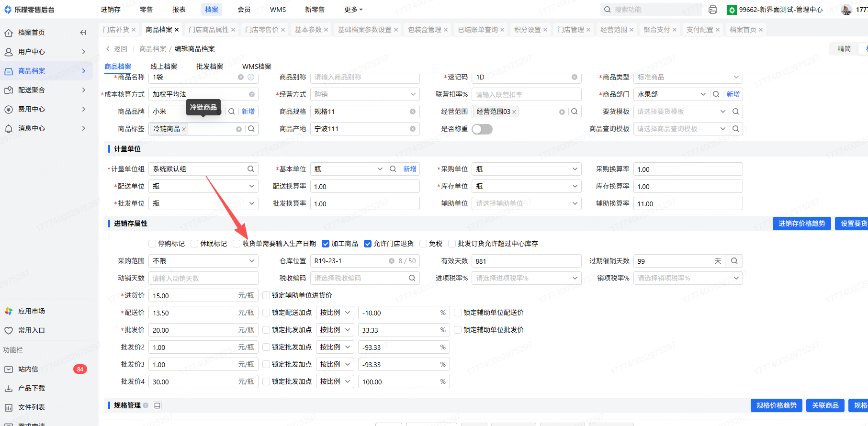Remove the 冷链商品 tag
The image size is (868, 426).
point(184,129)
